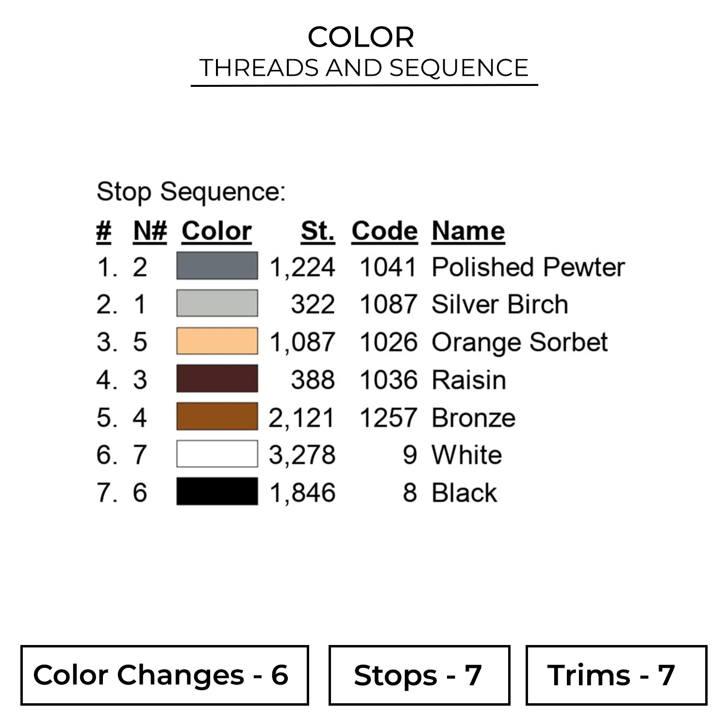Click the N# column header
The width and height of the screenshot is (728, 728).
pyautogui.click(x=150, y=231)
